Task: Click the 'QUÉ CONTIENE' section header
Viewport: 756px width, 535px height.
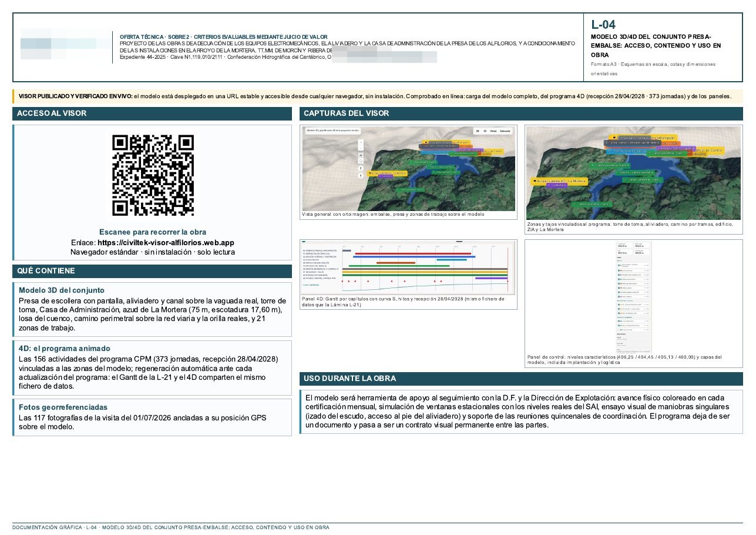Action: tap(152, 271)
